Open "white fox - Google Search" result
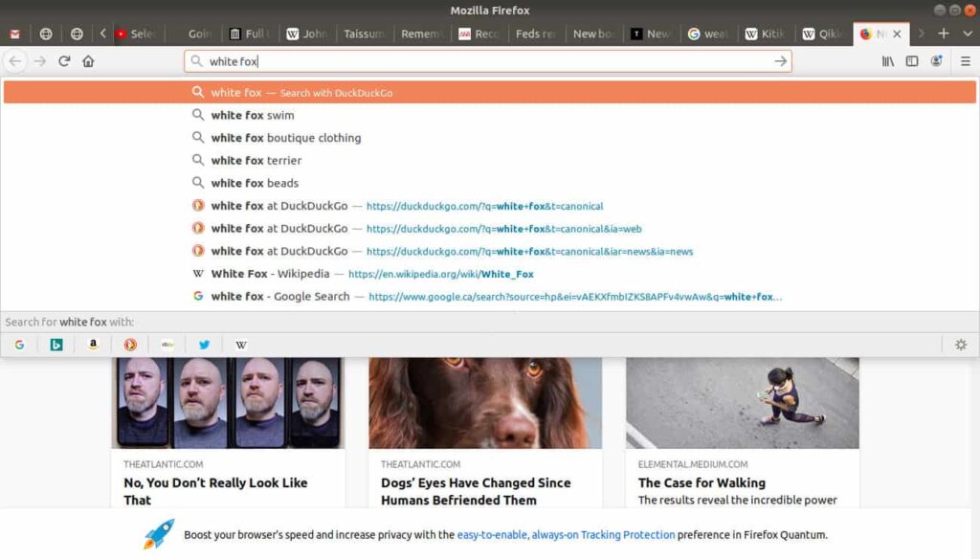This screenshot has width=980, height=559. pyautogui.click(x=489, y=297)
